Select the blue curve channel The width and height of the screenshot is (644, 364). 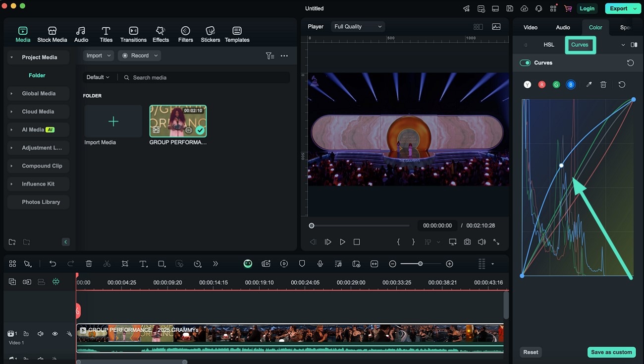571,85
